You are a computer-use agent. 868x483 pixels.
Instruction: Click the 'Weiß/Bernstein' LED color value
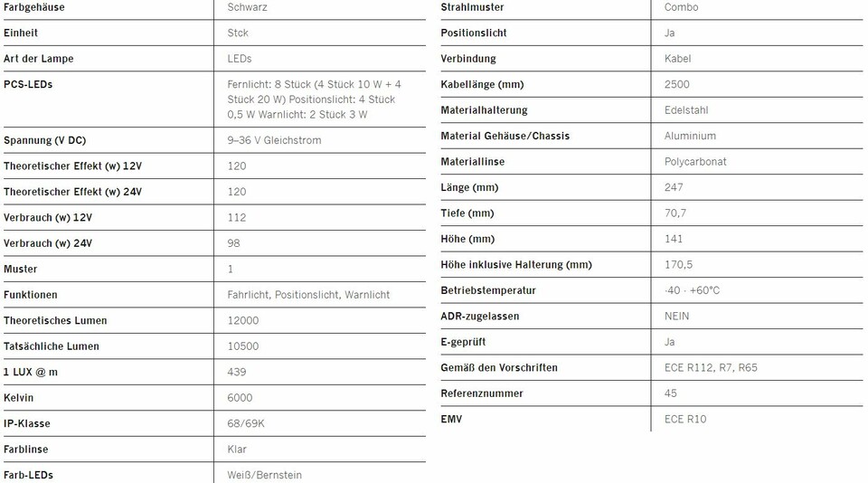tap(264, 475)
